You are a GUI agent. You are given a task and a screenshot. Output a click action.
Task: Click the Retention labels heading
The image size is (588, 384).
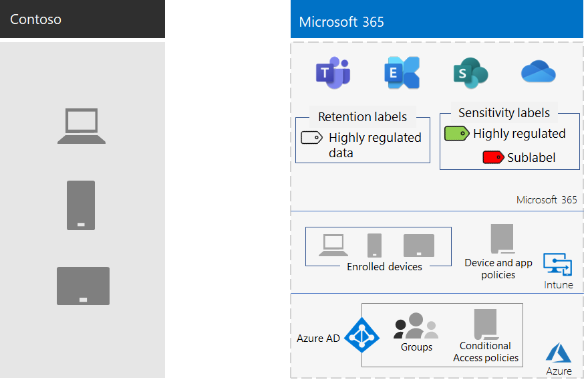coord(362,117)
